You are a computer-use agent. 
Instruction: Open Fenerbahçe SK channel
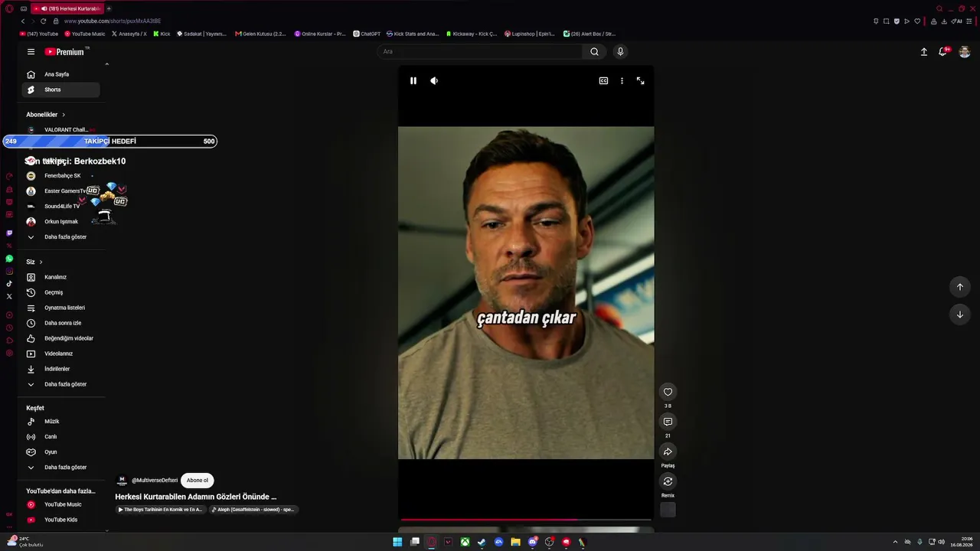point(61,176)
